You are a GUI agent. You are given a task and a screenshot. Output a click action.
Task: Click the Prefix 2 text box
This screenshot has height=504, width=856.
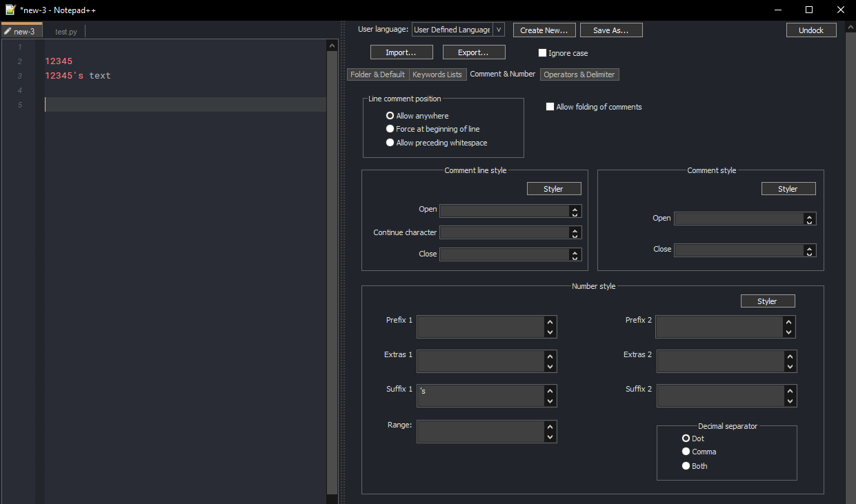coord(719,327)
